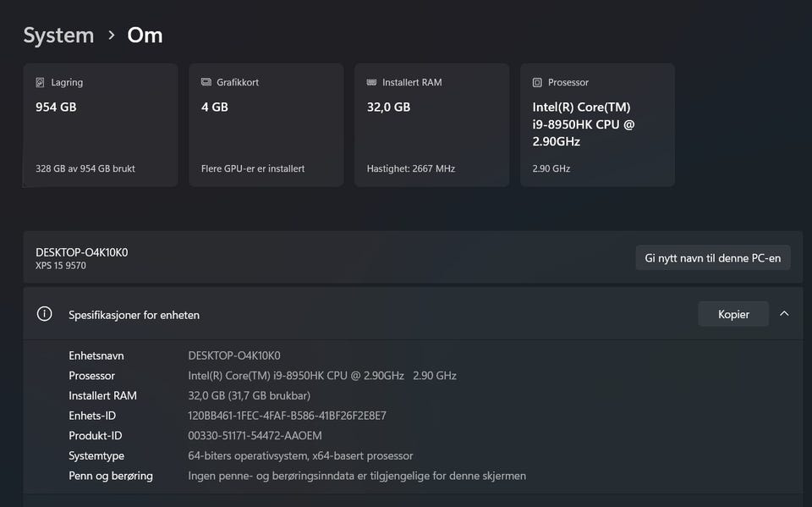Screen dimensions: 812x507
Task: Click the Kopier button
Action: (x=733, y=314)
